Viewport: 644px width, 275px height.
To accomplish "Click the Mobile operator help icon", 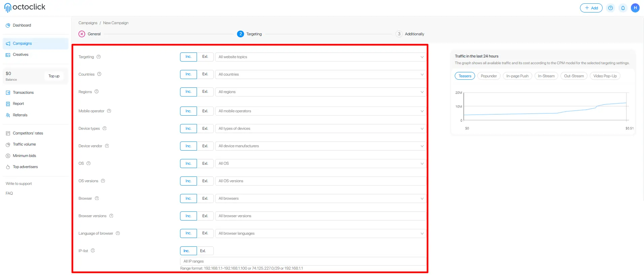I will [x=109, y=111].
